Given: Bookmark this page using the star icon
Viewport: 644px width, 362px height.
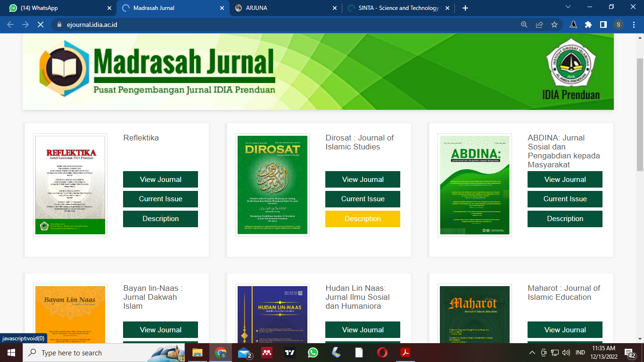Looking at the screenshot, I should click(x=553, y=25).
